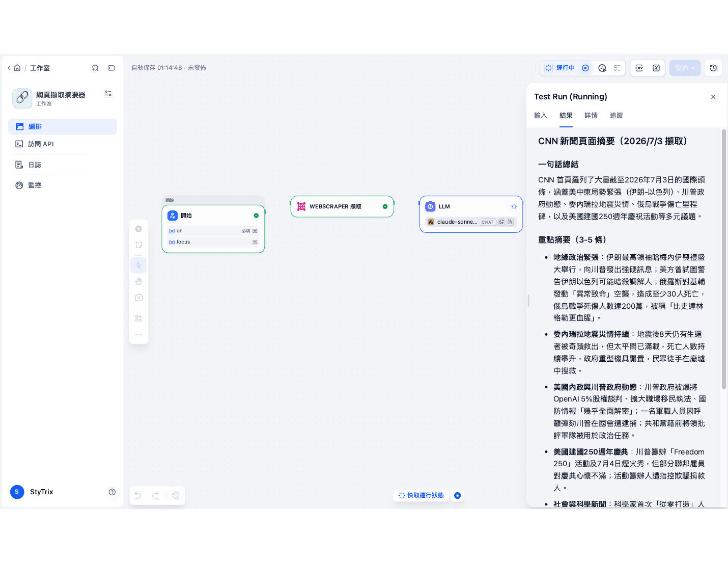
Task: Open the 監控 monitoring page
Action: 63,185
